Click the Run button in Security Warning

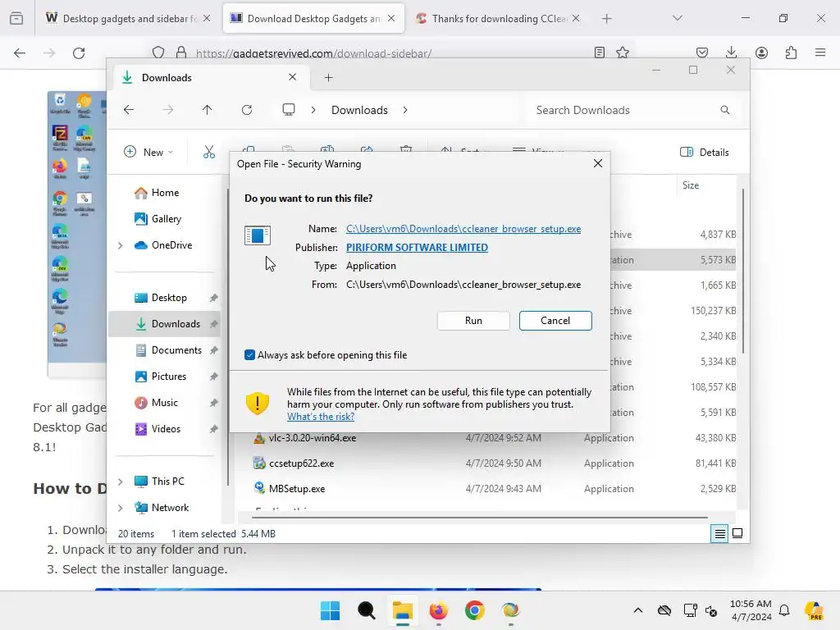tap(473, 321)
